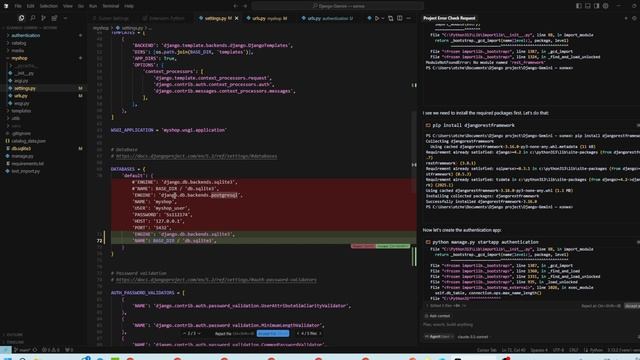The image size is (640, 360).
Task: Navigate forward with the right arrow
Action: [x=245, y=6]
